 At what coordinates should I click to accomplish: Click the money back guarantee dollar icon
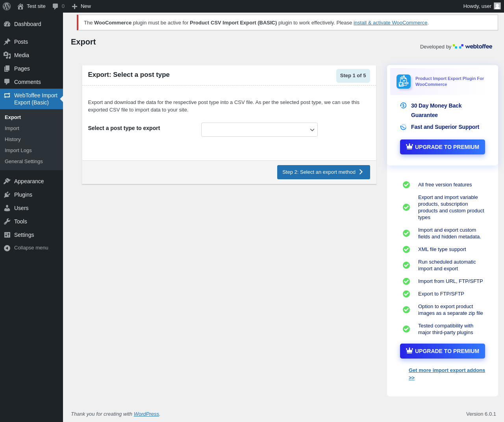coord(403,105)
